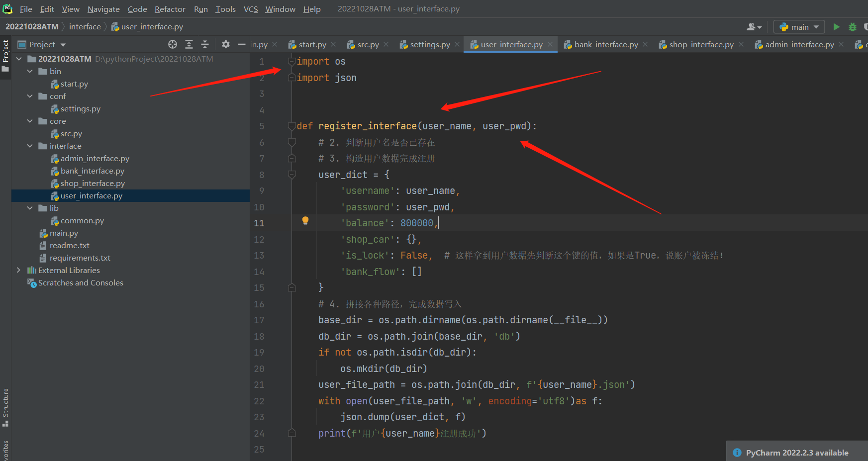Select opened file in Project tree icon
868x461 pixels.
[173, 44]
